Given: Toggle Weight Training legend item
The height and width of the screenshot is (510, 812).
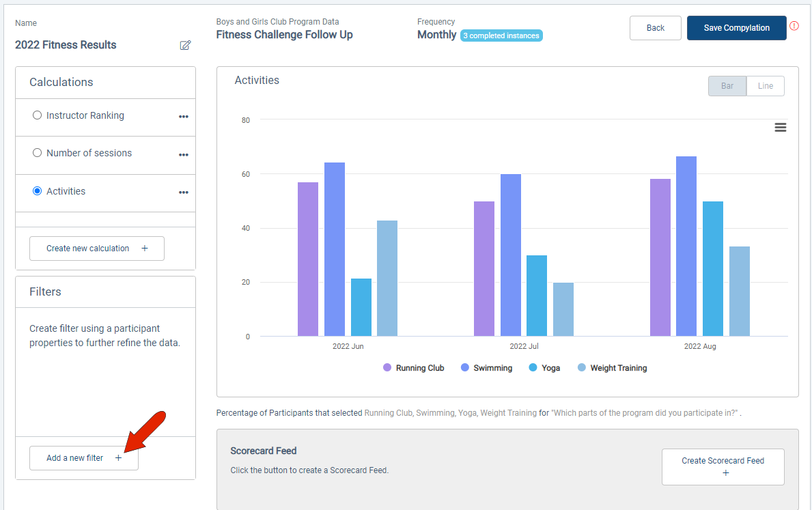Looking at the screenshot, I should (612, 367).
